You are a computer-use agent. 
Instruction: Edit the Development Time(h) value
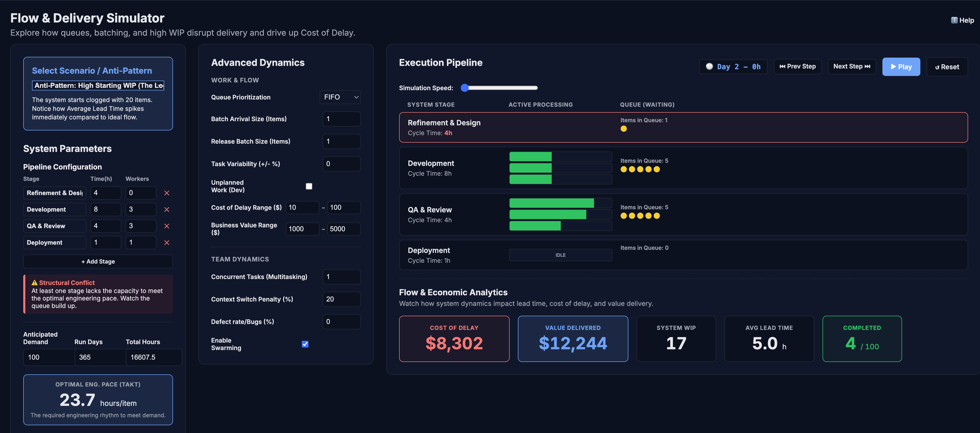point(105,210)
